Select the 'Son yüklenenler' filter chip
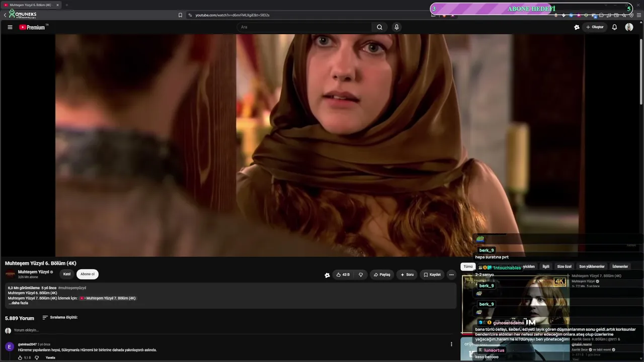Image resolution: width=644 pixels, height=362 pixels. point(592,266)
